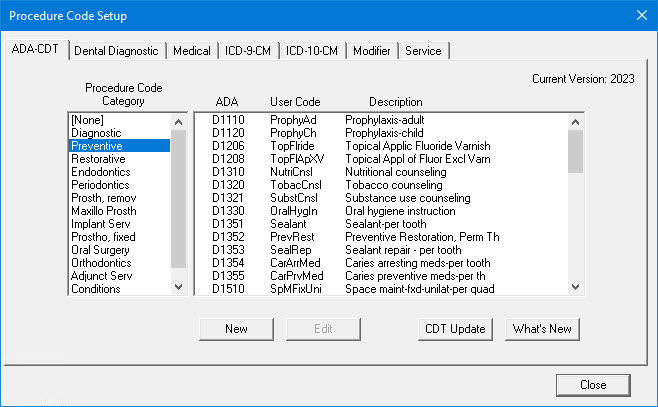The height and width of the screenshot is (407, 658).
Task: Choose Endodontics in the category list
Action: pyautogui.click(x=101, y=172)
